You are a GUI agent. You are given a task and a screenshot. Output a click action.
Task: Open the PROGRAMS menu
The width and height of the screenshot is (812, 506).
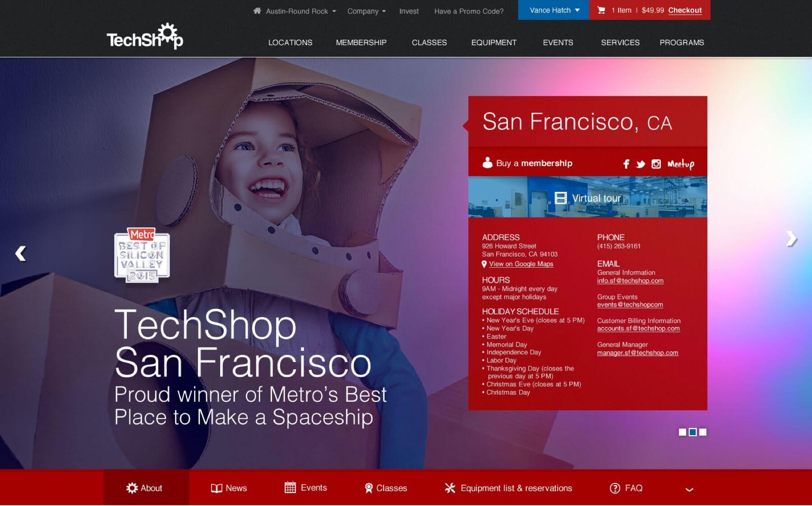pos(682,42)
